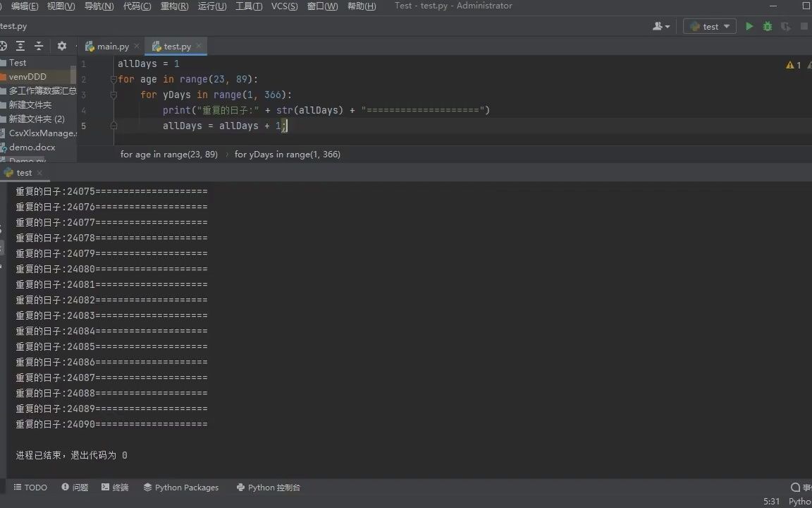Viewport: 812px width, 508px height.
Task: Select opened file in project view icon
Action: tap(3, 46)
